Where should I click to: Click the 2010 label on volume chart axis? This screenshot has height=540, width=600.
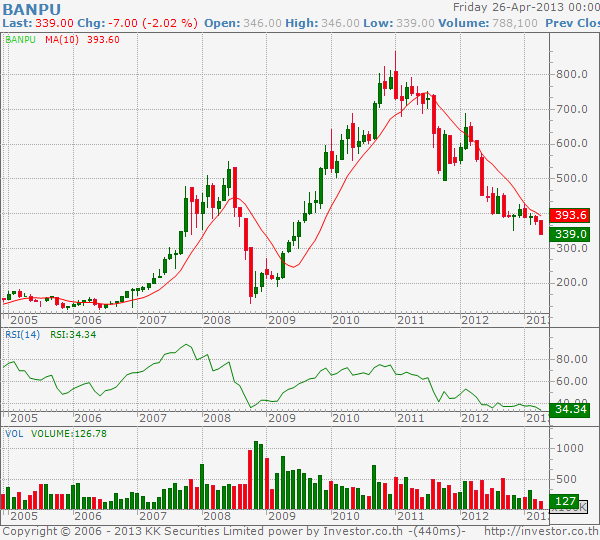(x=346, y=516)
